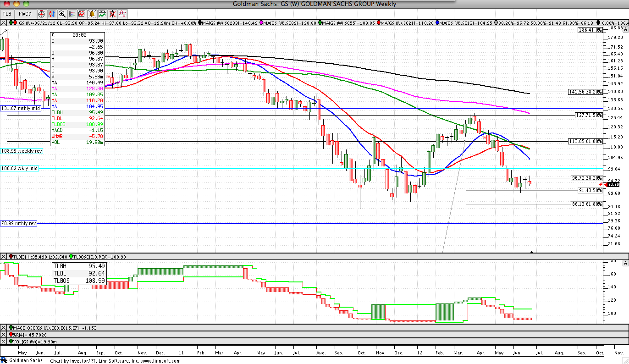The image size is (629, 364).
Task: Select the candlestick chart style icon
Action: 52,14
